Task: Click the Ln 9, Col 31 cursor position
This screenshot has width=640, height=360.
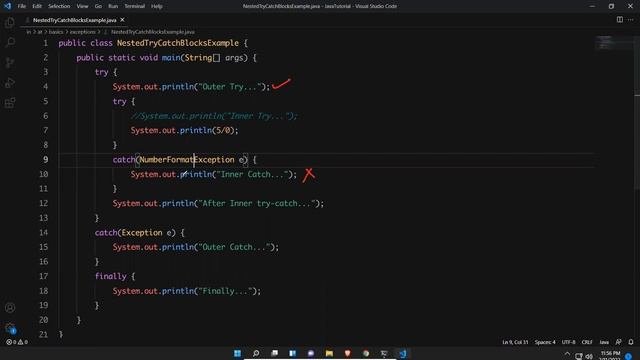Action: pyautogui.click(x=515, y=342)
